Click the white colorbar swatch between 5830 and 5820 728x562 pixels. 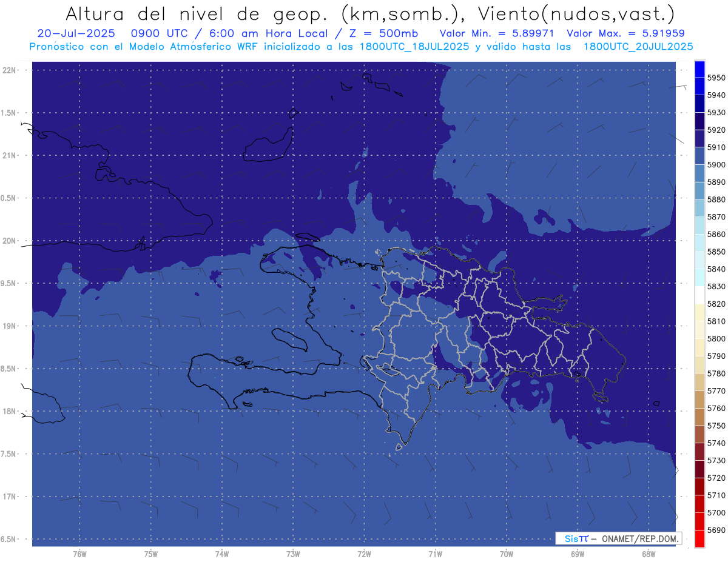(x=699, y=295)
